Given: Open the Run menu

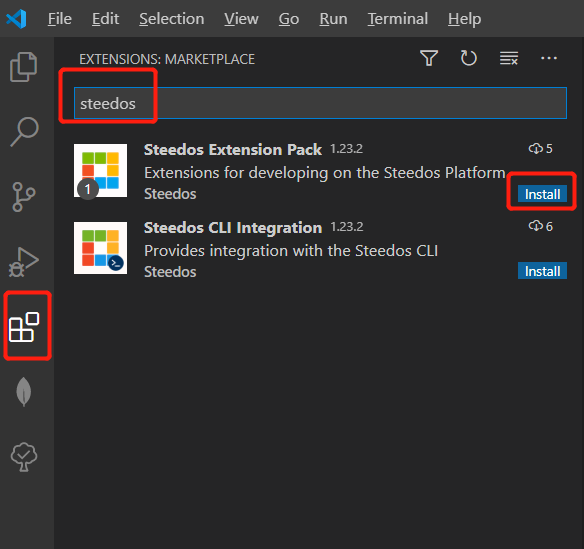Looking at the screenshot, I should pyautogui.click(x=333, y=19).
